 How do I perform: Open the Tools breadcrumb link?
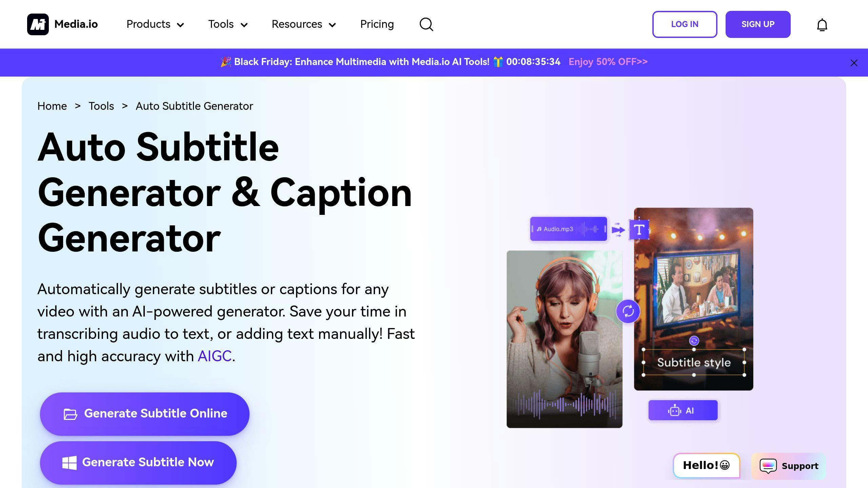[101, 106]
